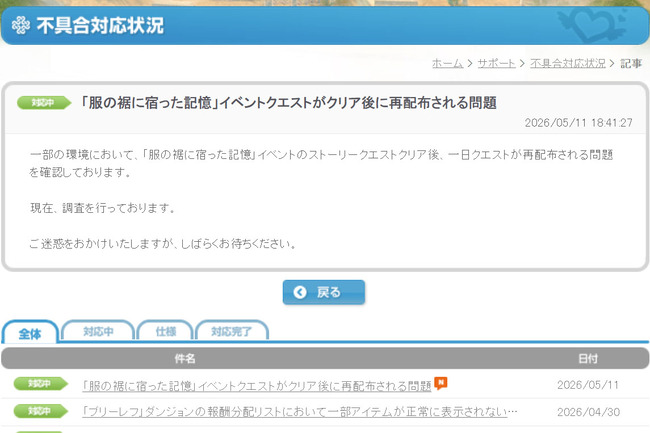Click the 記事 breadcrumb text
This screenshot has height=433, width=650.
coord(631,63)
